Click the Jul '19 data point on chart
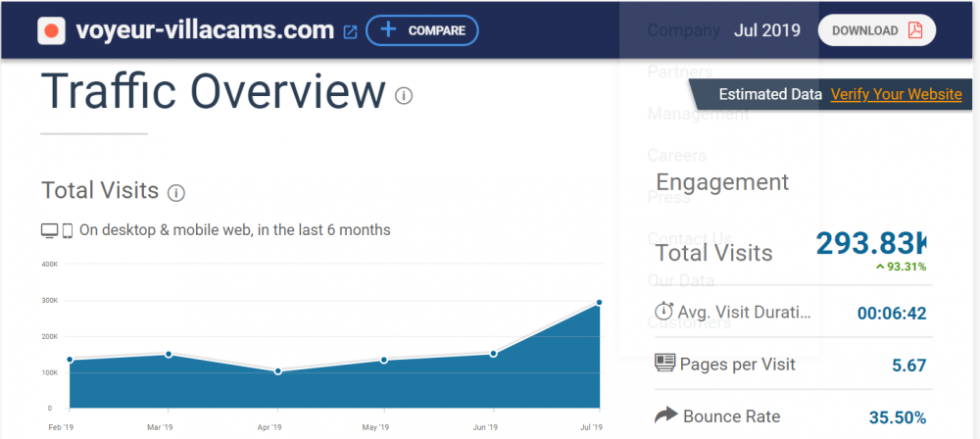This screenshot has height=439, width=980. [598, 303]
